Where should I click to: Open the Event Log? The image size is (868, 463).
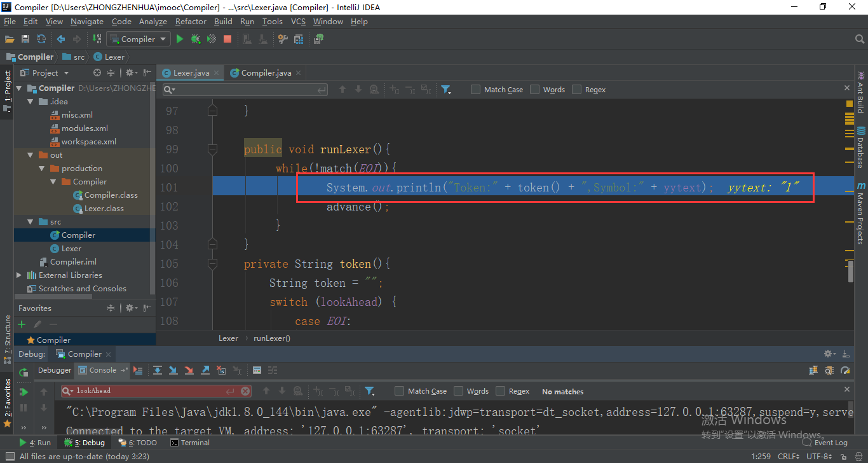coord(825,443)
